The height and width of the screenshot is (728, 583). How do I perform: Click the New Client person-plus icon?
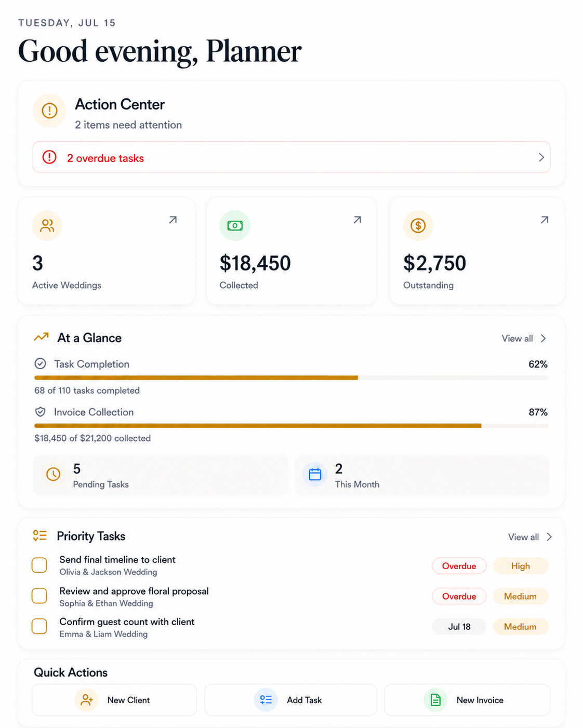pyautogui.click(x=86, y=700)
